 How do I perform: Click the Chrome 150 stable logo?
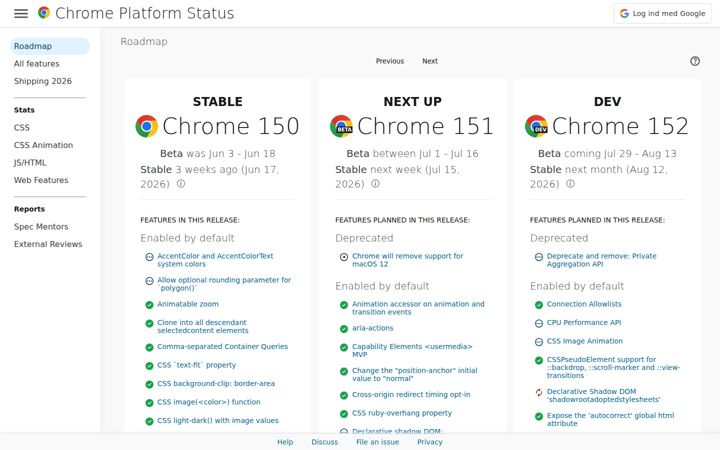(x=146, y=126)
